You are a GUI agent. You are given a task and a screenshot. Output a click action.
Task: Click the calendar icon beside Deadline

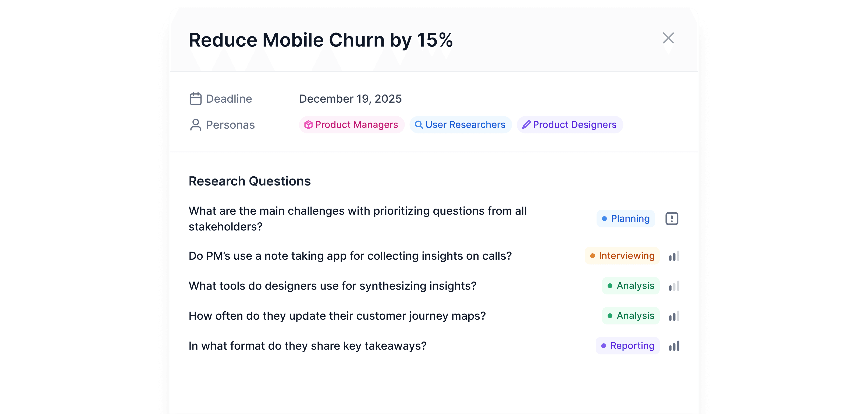pyautogui.click(x=196, y=98)
